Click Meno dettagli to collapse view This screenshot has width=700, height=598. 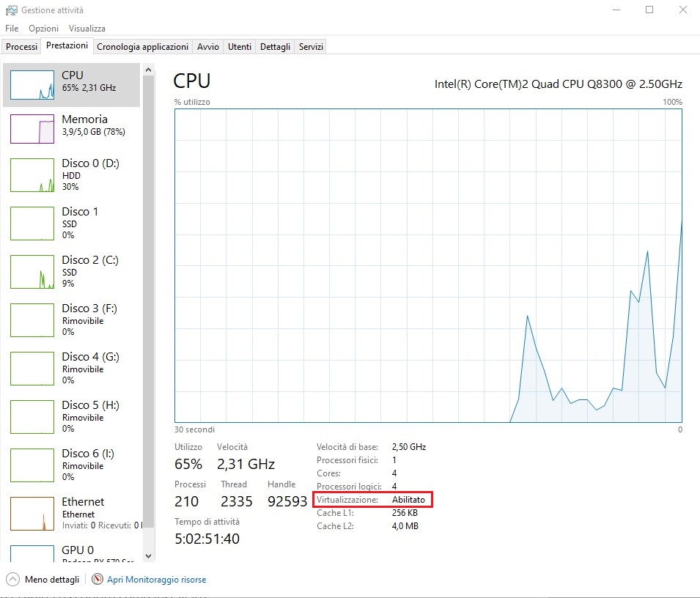52,579
